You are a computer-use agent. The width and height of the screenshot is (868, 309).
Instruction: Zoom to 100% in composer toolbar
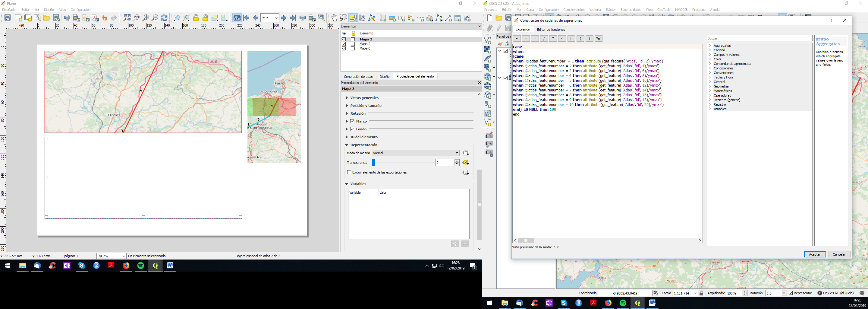tap(137, 18)
